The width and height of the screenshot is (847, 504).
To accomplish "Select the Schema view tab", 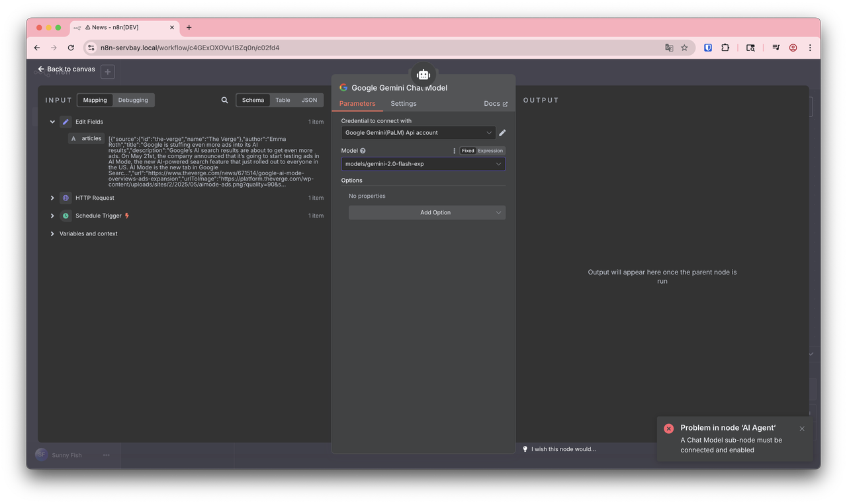I will 253,100.
